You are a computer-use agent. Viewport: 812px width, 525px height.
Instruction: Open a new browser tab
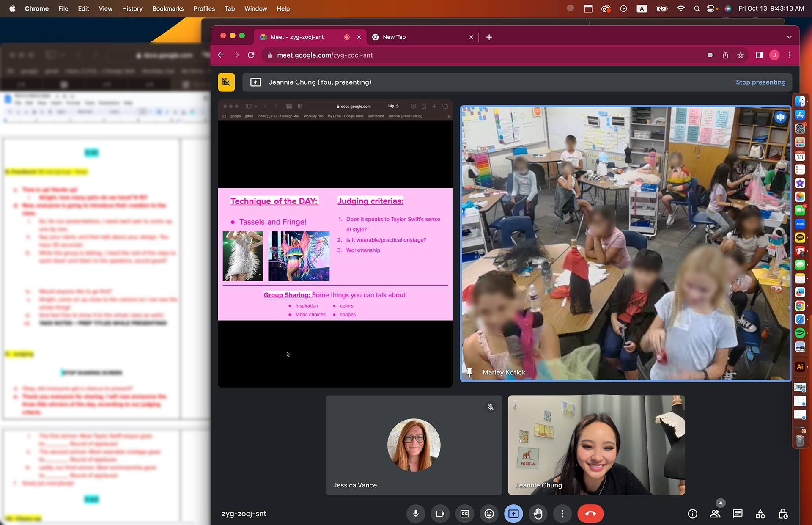(x=489, y=37)
